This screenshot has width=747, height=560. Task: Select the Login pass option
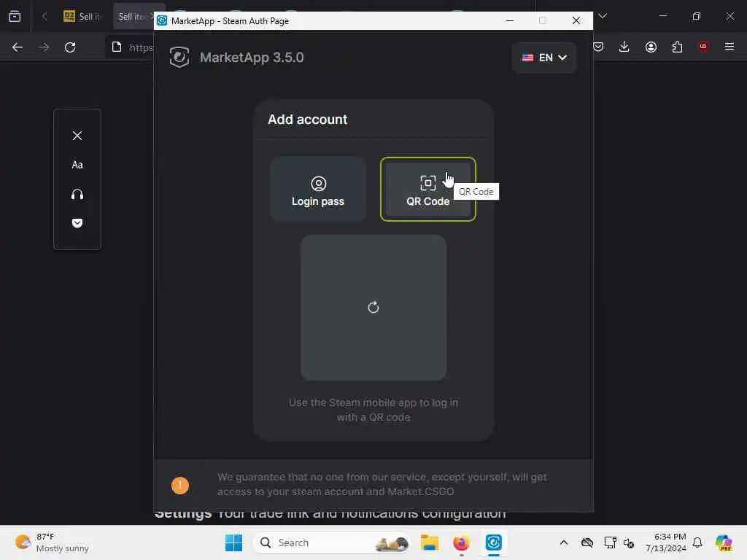click(x=318, y=189)
